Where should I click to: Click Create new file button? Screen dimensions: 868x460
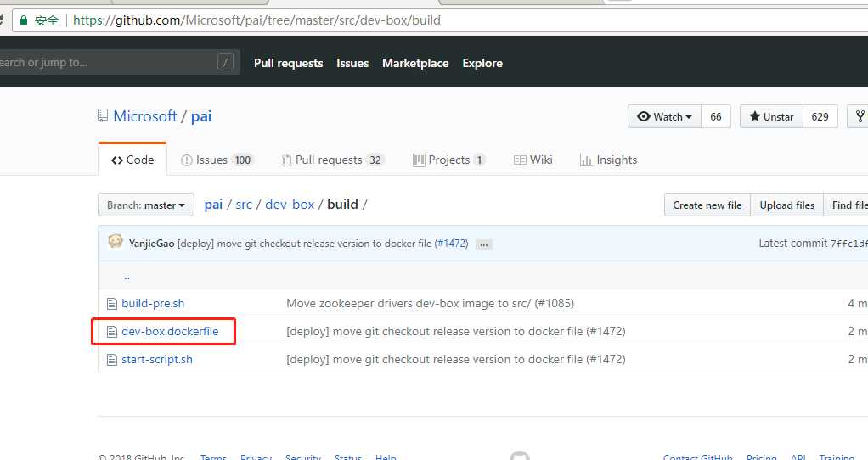click(x=707, y=205)
